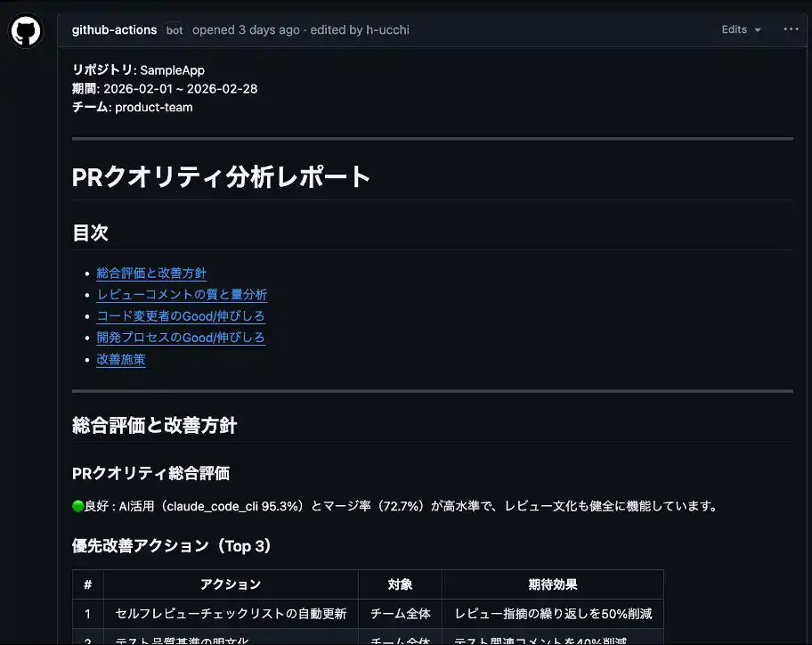The width and height of the screenshot is (812, 645).
Task: Click the PRクオリティ分析レポート main heading
Action: [x=221, y=176]
